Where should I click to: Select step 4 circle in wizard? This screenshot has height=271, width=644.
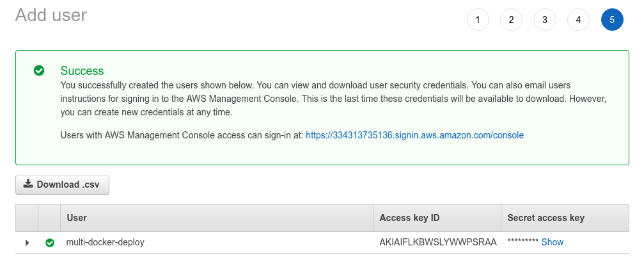coord(578,20)
